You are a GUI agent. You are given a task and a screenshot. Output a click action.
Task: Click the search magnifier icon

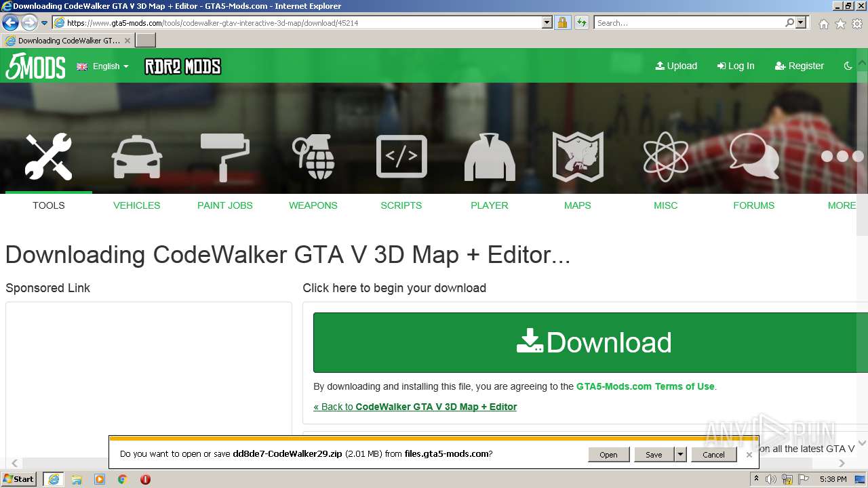[789, 22]
